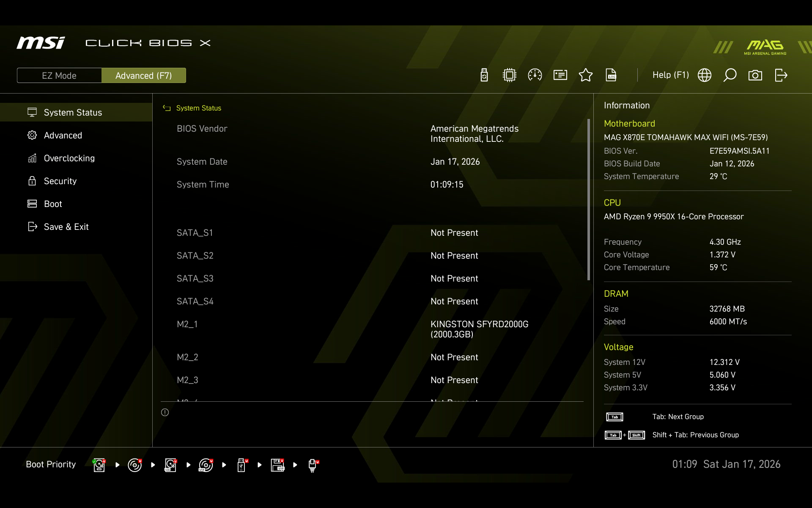Open the Overclocking menu

coord(69,158)
